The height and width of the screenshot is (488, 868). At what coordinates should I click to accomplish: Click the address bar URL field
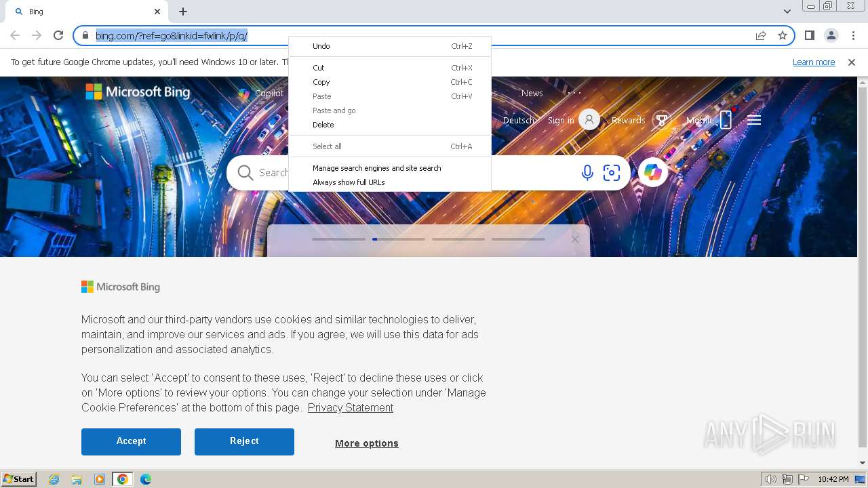click(434, 35)
